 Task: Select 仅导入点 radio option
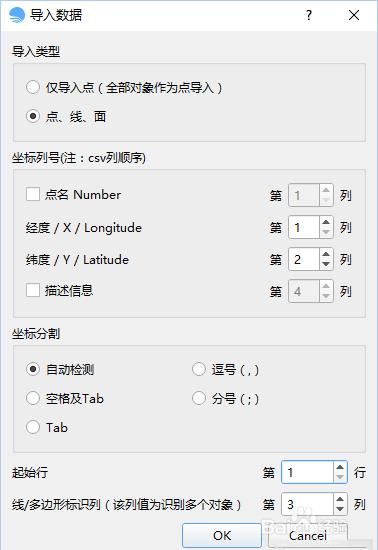click(x=33, y=87)
